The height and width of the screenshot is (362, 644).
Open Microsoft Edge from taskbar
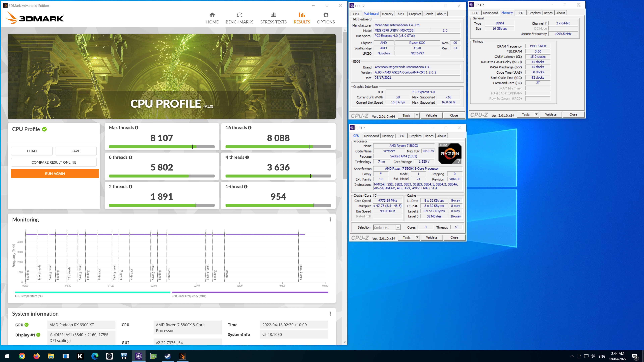(x=95, y=356)
